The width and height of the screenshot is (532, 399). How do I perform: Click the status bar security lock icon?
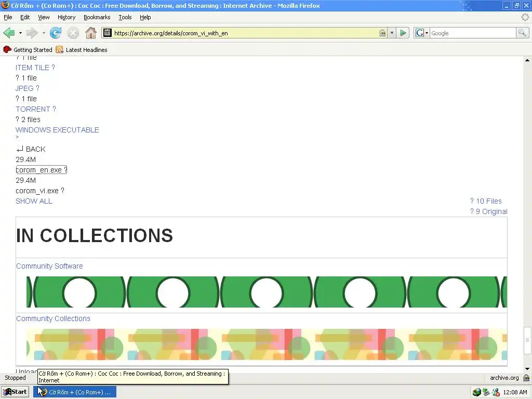click(x=526, y=378)
